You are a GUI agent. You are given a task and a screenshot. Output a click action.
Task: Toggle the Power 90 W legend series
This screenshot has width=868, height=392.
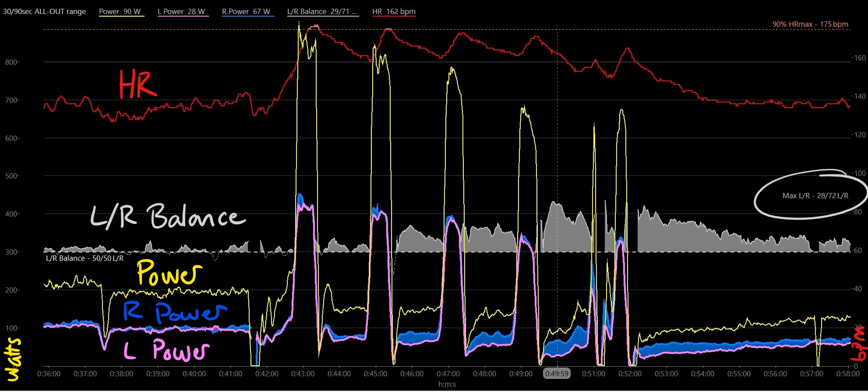pyautogui.click(x=120, y=11)
